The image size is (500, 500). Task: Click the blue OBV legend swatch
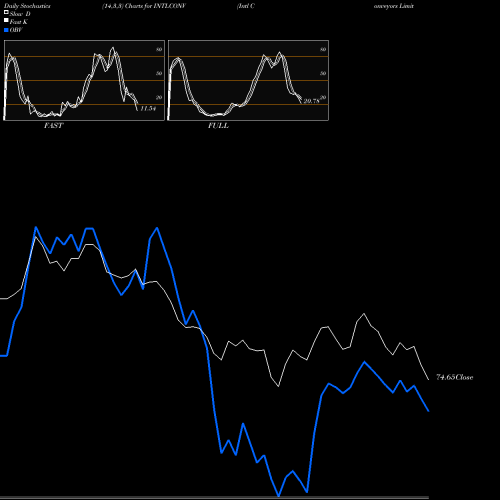pyautogui.click(x=6, y=30)
